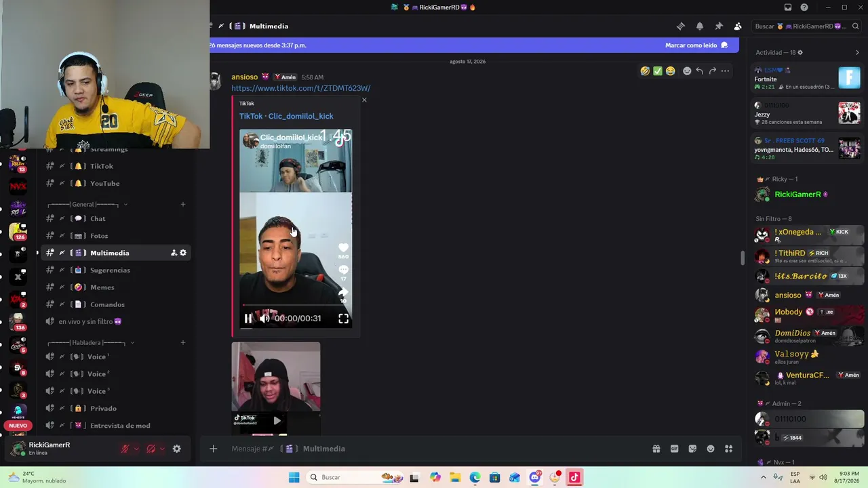Open more options for ansioso's message

pos(726,71)
